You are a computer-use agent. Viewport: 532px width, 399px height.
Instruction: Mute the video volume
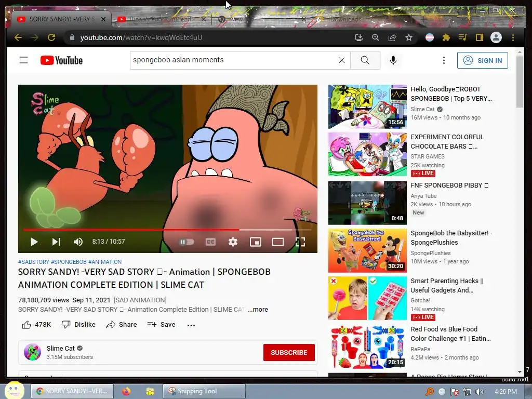pyautogui.click(x=78, y=242)
